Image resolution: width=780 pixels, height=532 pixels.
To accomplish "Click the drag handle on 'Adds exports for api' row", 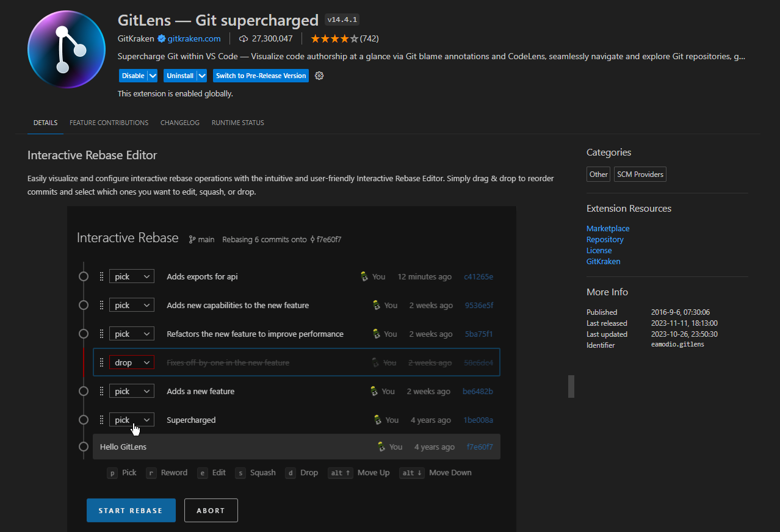I will [x=101, y=276].
